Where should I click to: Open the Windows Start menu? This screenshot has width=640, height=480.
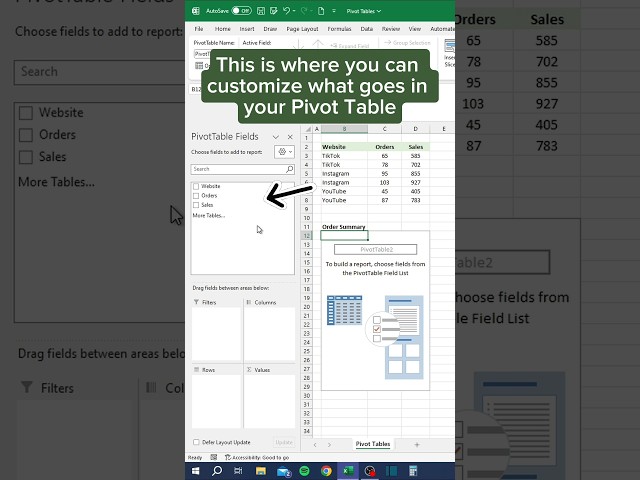(196, 471)
